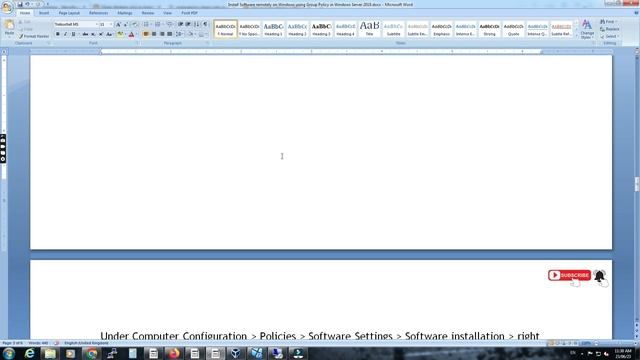Screen dimensions: 640x360
Task: Apply the Title style
Action: [369, 29]
